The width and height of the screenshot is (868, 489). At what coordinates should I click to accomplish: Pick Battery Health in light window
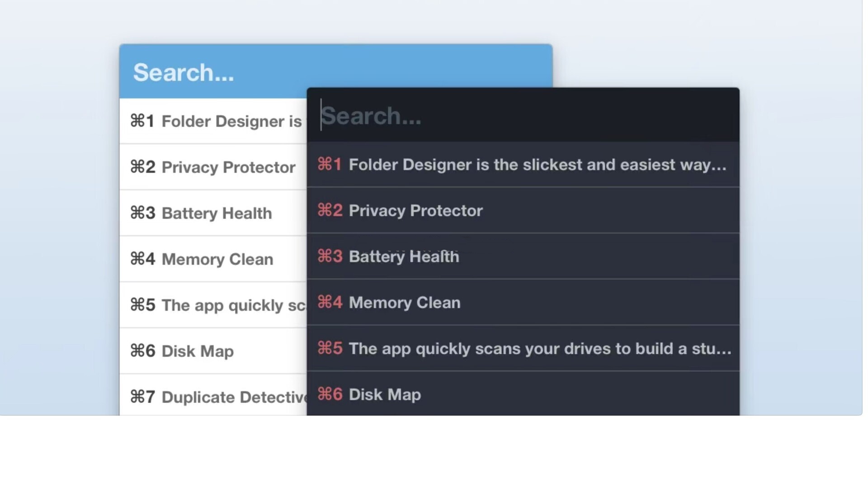(213, 213)
